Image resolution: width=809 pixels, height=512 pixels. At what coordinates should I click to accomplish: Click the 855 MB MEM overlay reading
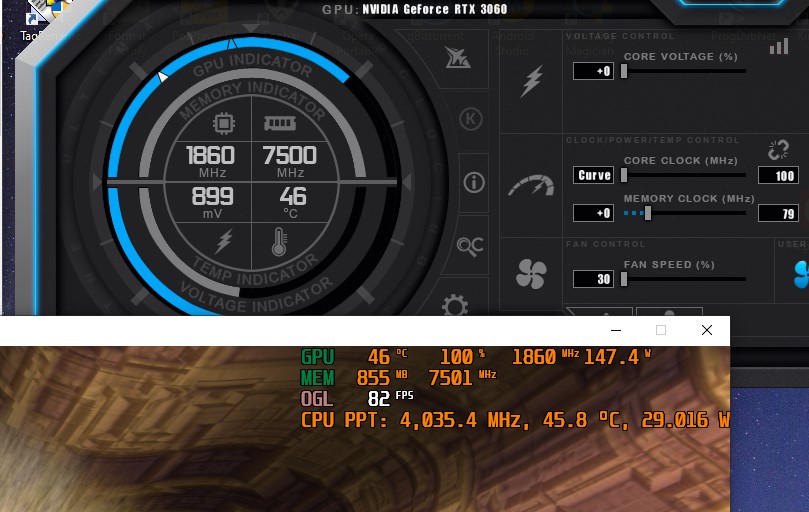pyautogui.click(x=382, y=378)
